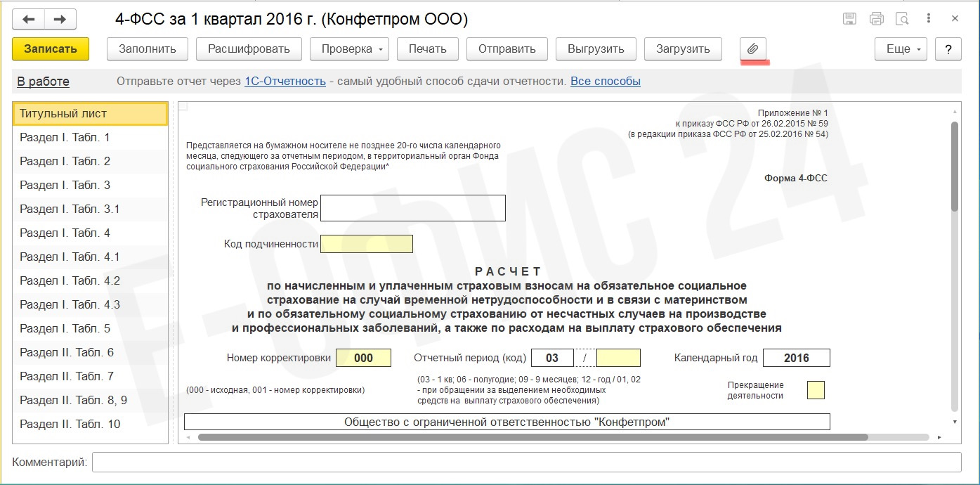
Task: Click the paperclip attachments button
Action: click(752, 49)
